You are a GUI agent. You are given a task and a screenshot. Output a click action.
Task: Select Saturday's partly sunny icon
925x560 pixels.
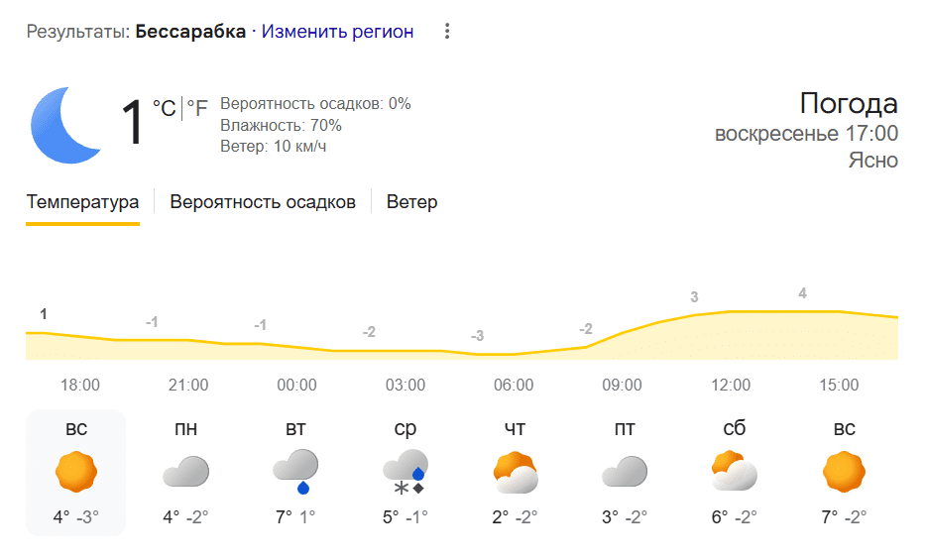point(734,472)
